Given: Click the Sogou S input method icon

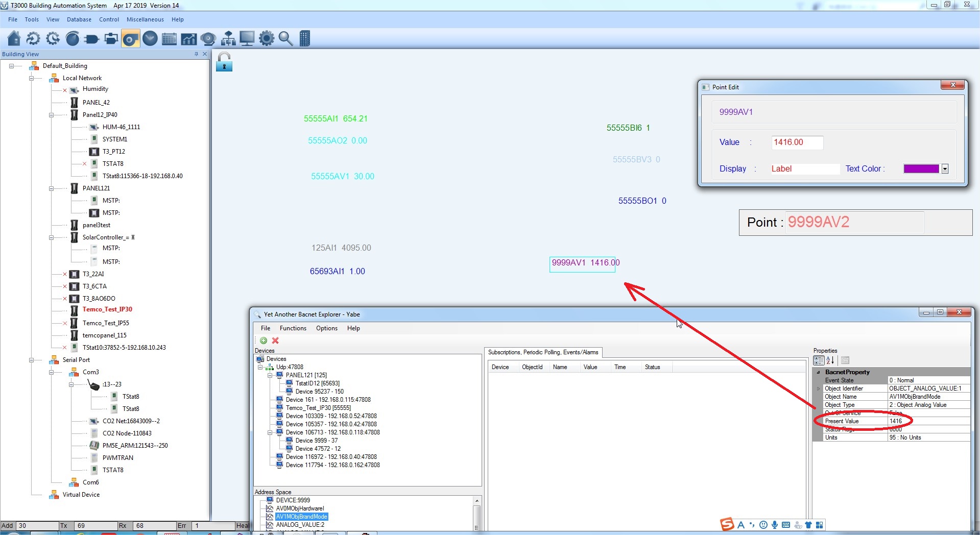Looking at the screenshot, I should [727, 524].
